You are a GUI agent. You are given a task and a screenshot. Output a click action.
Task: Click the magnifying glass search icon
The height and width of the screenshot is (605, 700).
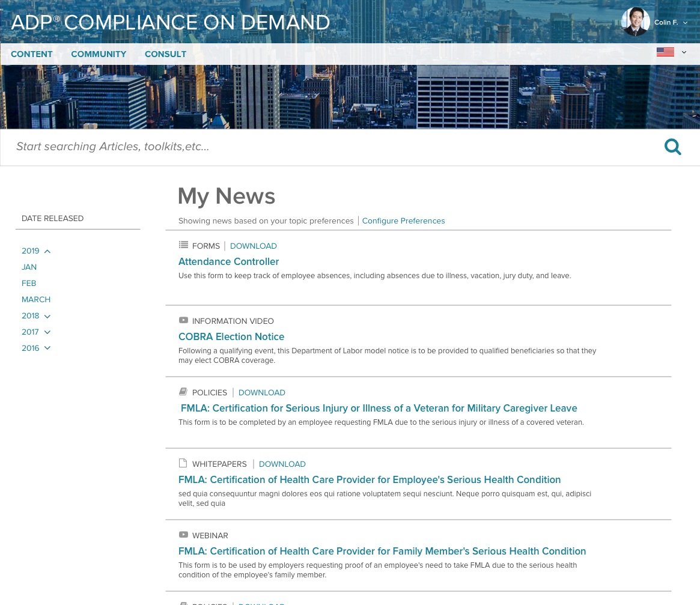672,147
